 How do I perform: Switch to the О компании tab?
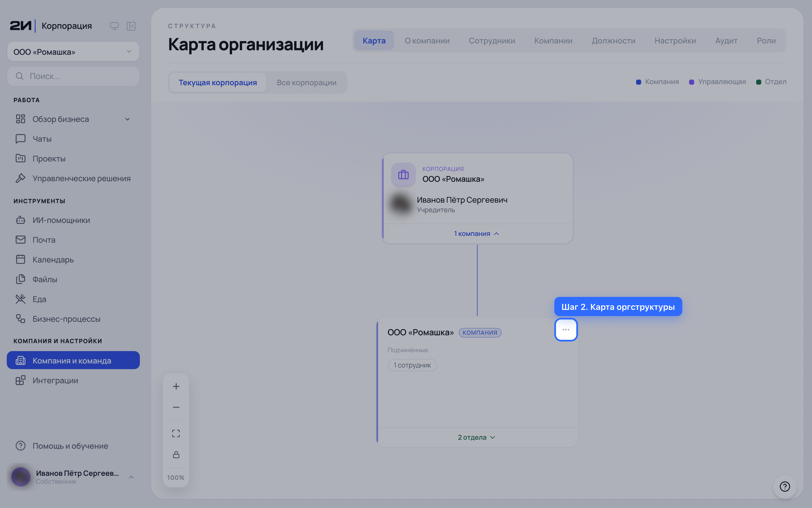click(427, 41)
